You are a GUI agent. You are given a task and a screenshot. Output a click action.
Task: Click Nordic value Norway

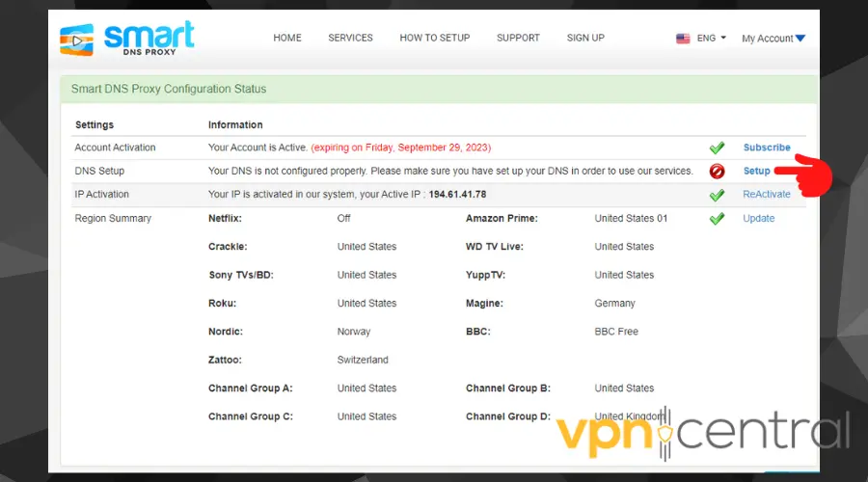[x=354, y=332]
